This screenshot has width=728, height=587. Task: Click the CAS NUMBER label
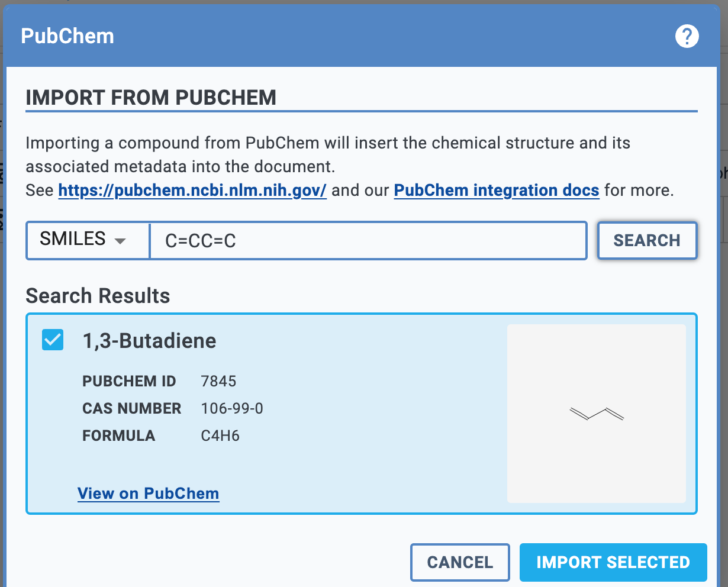tap(132, 408)
